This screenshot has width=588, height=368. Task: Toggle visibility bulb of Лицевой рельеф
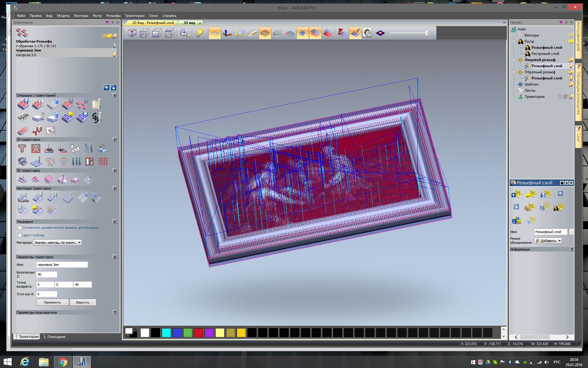(571, 60)
